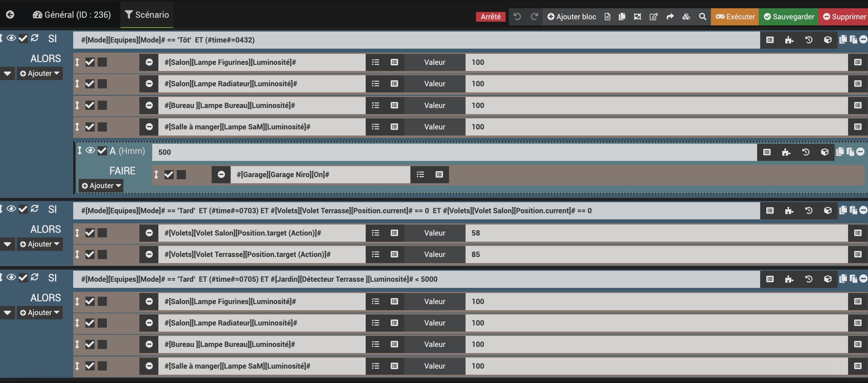Viewport: 868px width, 383px height.
Task: Open action list icon of the last Lampe Bureau row
Action: pyautogui.click(x=376, y=344)
